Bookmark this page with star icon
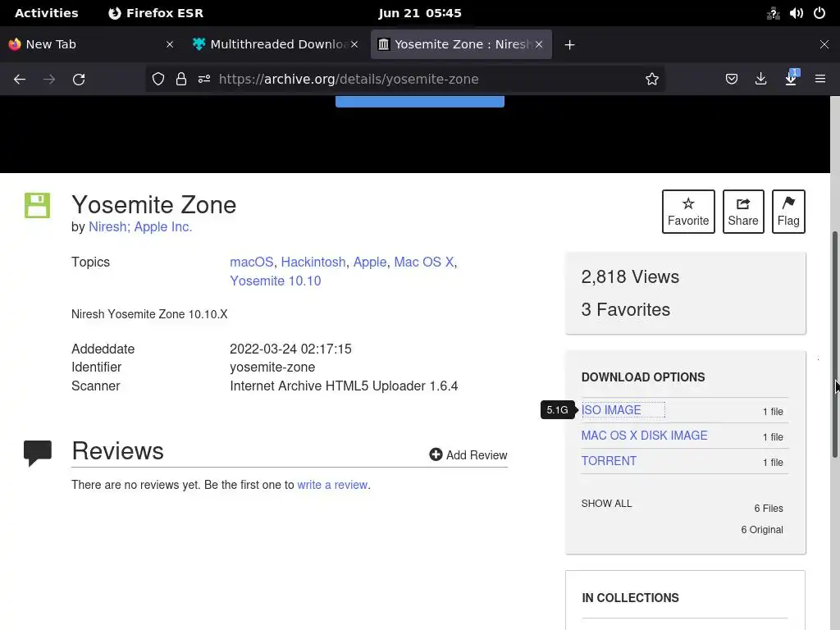This screenshot has width=840, height=630. coord(652,79)
